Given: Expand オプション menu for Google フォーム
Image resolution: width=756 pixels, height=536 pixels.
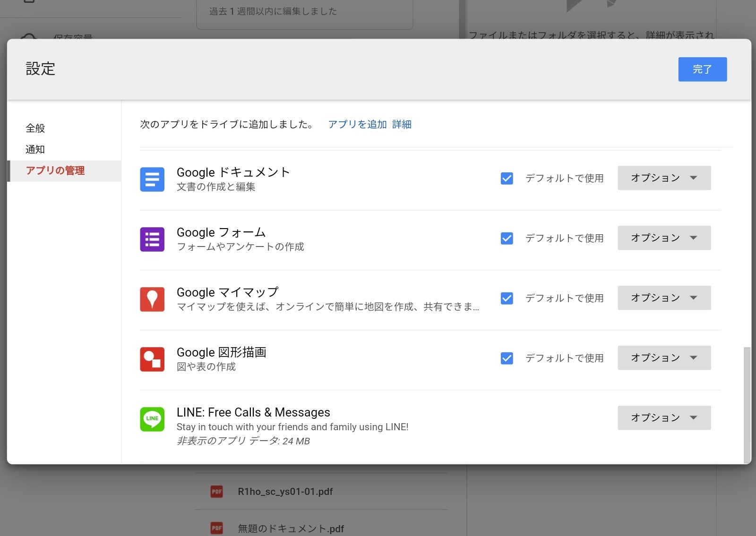Looking at the screenshot, I should pyautogui.click(x=664, y=238).
